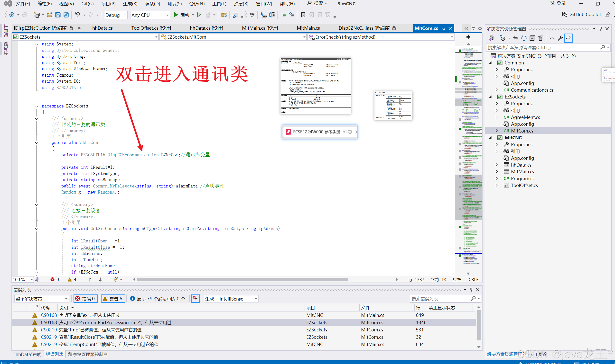Open the 整个解决方案 scope dropdown

(41, 299)
